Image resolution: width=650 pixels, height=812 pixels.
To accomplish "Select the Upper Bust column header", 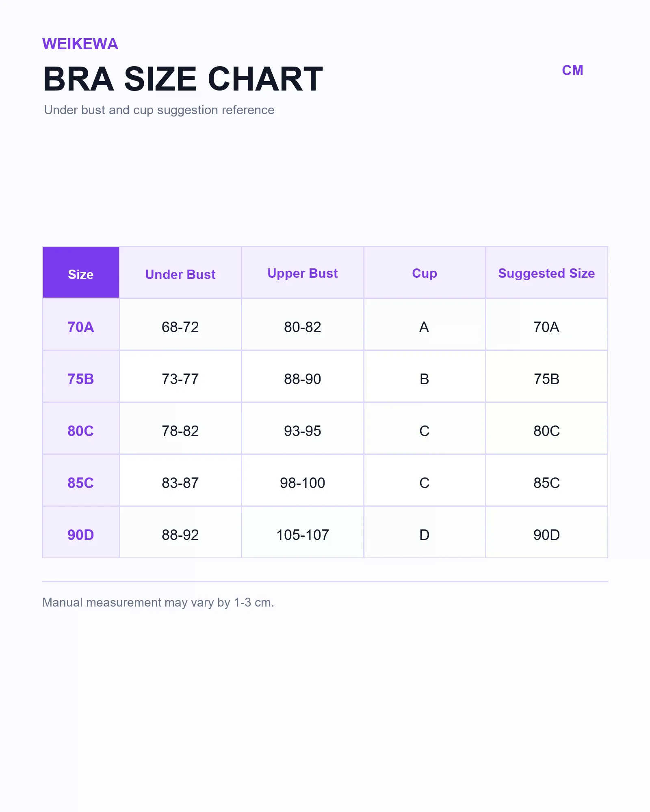I will [x=303, y=272].
